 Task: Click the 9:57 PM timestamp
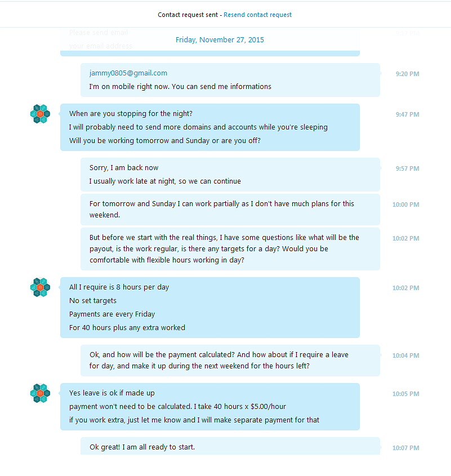pos(407,168)
